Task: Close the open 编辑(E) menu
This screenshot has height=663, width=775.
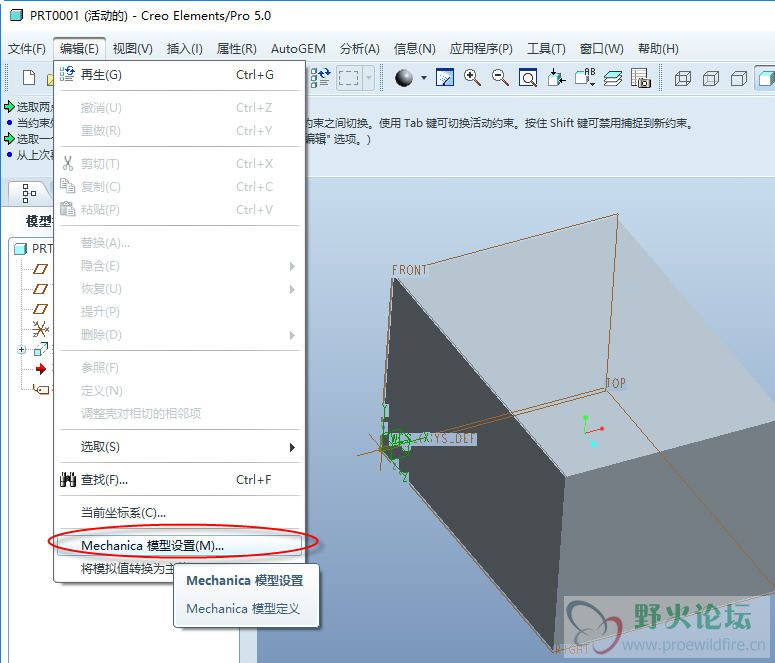Action: [79, 49]
